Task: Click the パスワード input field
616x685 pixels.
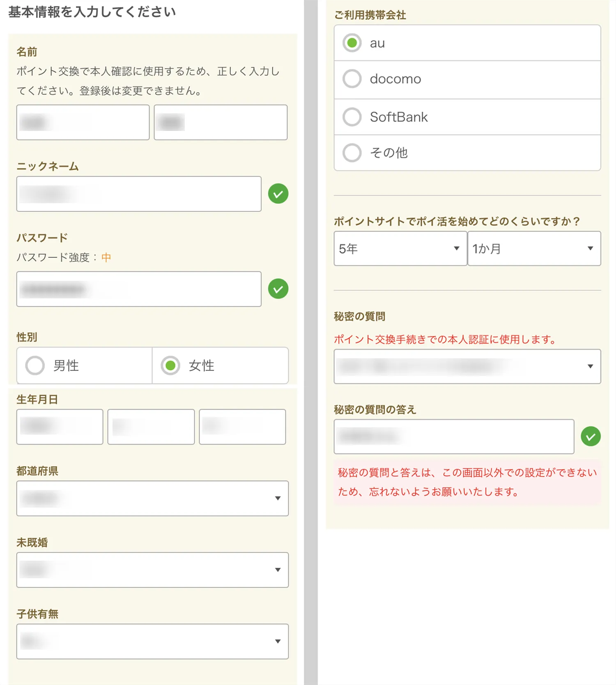Action: (139, 289)
